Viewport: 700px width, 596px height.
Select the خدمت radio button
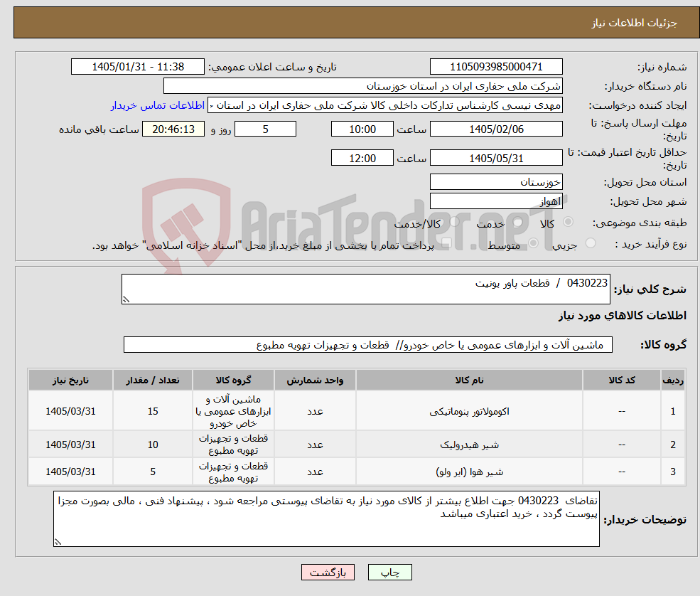coord(518,222)
